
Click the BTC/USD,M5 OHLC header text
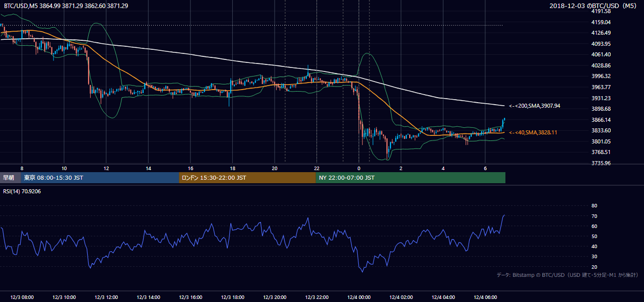click(x=66, y=6)
